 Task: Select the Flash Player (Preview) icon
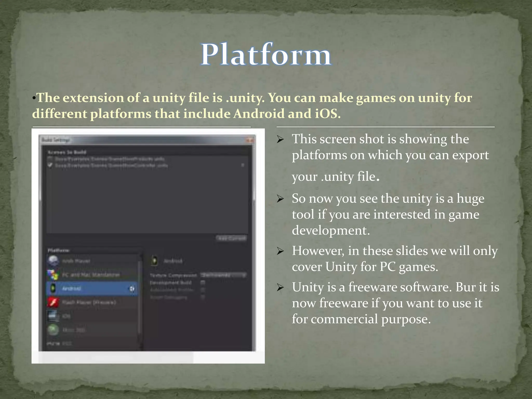click(x=53, y=302)
